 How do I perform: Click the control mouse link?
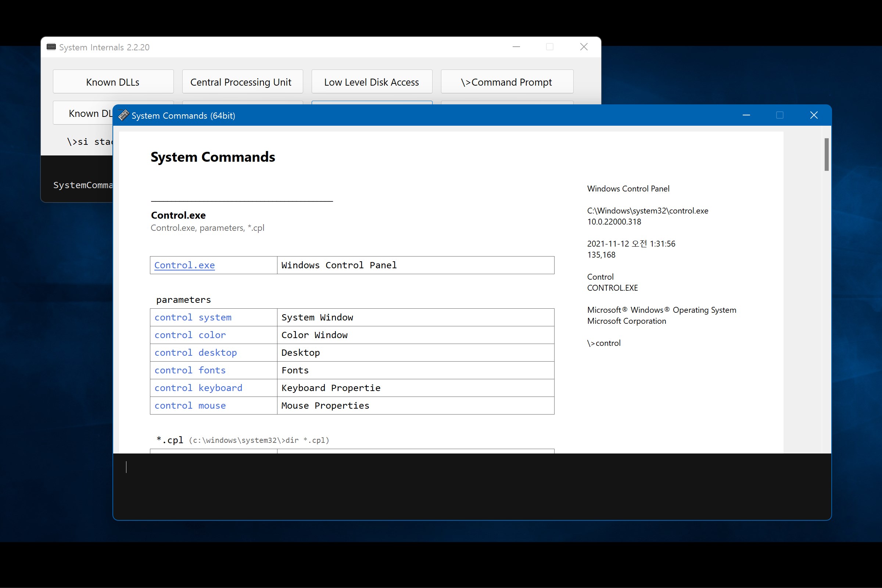[x=190, y=405]
